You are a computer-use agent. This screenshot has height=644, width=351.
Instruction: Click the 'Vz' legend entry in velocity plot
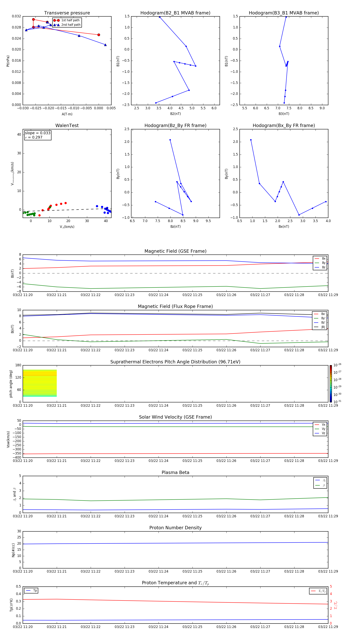pyautogui.click(x=320, y=433)
